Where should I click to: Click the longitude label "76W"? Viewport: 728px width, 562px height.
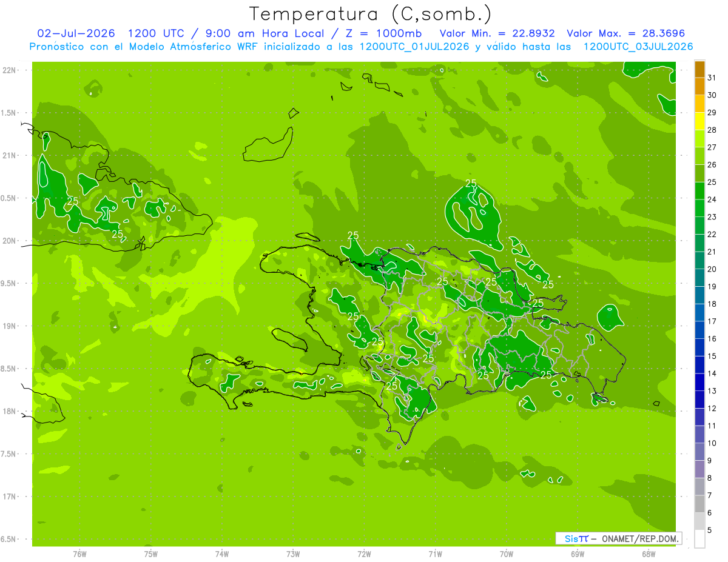click(x=79, y=554)
